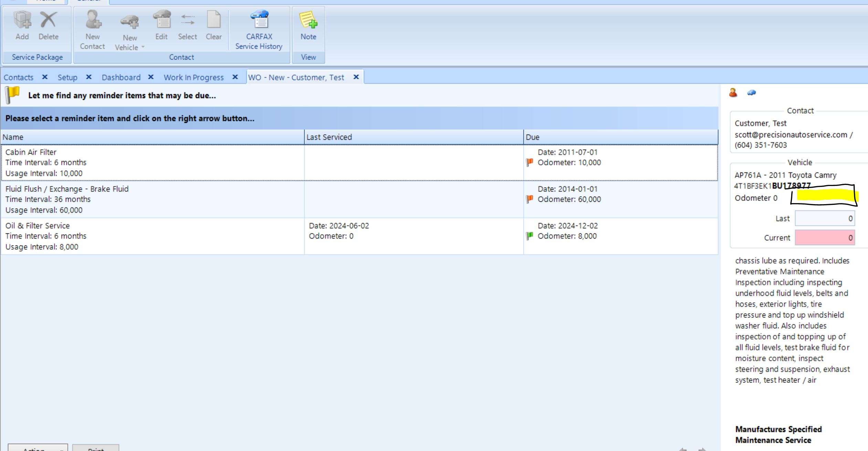Click the Last odometer field
868x451 pixels.
[x=825, y=219]
